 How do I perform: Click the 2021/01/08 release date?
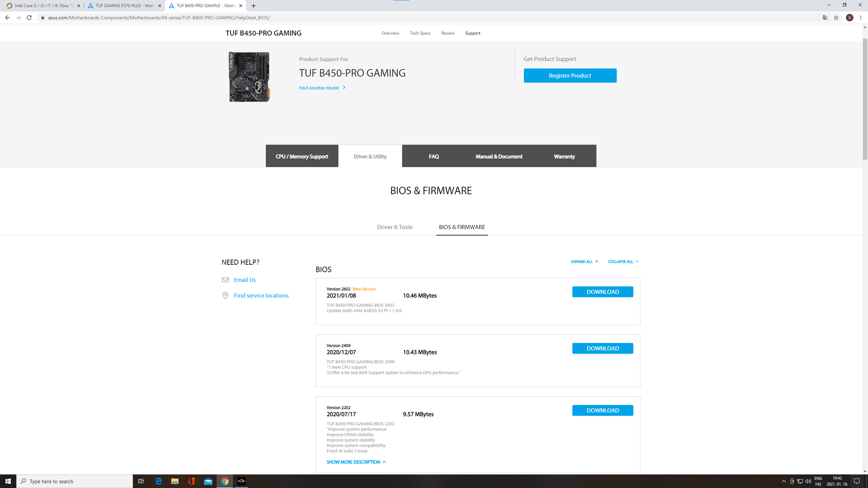click(341, 296)
